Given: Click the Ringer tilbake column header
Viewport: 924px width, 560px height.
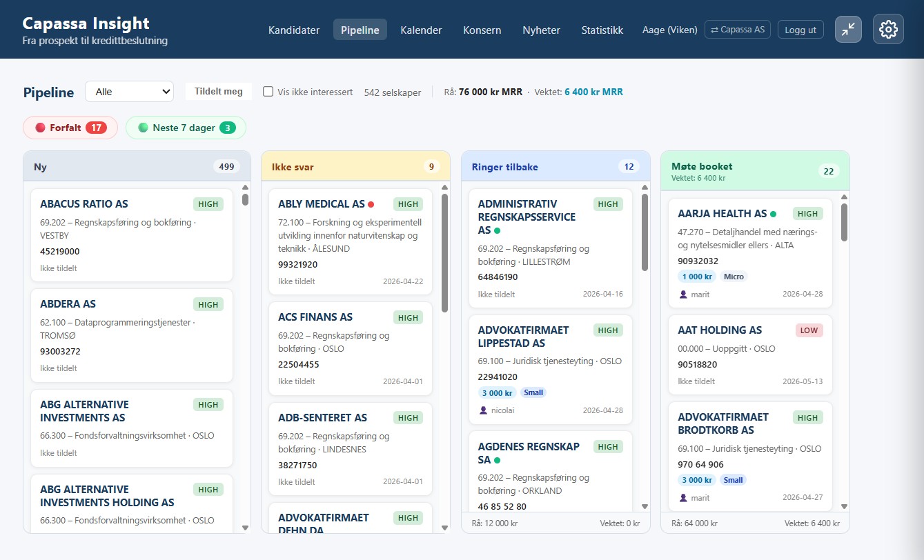Looking at the screenshot, I should tap(556, 166).
